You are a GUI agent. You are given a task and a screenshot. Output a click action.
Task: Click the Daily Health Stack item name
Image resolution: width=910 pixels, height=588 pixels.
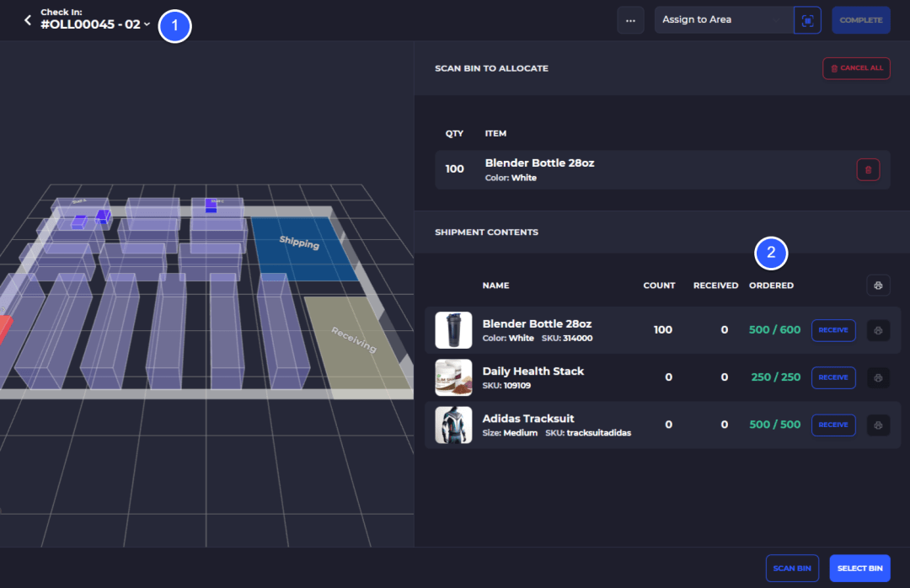pyautogui.click(x=533, y=372)
